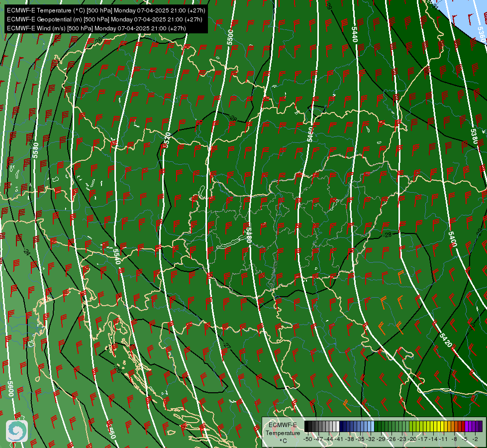Click the yellow swatch above -14 in legend
487x448 pixels.
point(435,426)
